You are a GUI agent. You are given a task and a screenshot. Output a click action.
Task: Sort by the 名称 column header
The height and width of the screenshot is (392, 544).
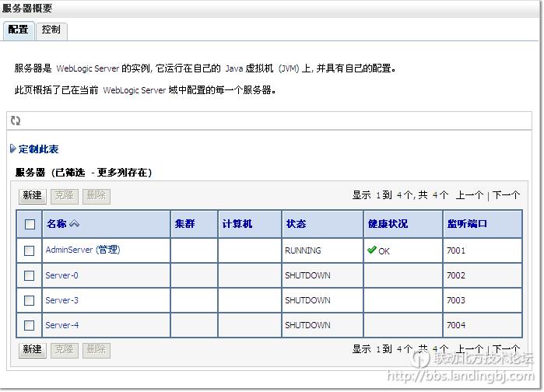point(57,224)
